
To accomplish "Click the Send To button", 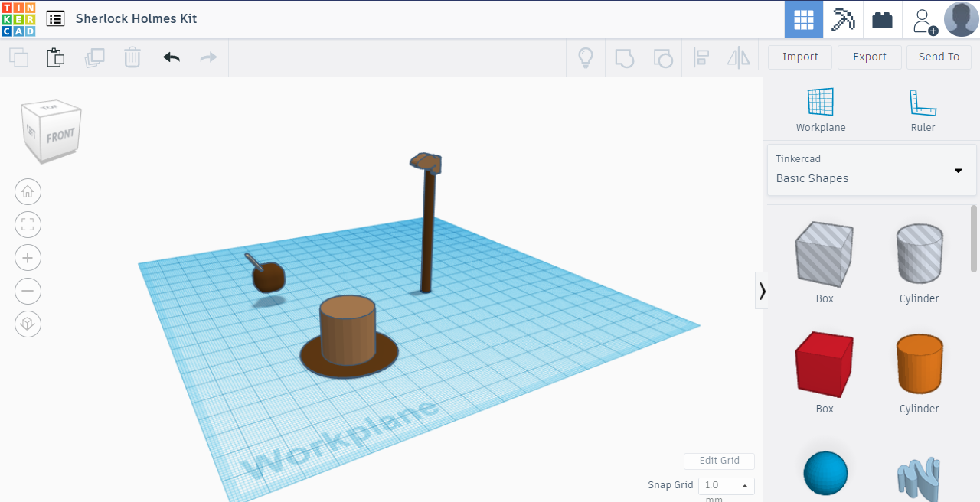I will coord(939,57).
